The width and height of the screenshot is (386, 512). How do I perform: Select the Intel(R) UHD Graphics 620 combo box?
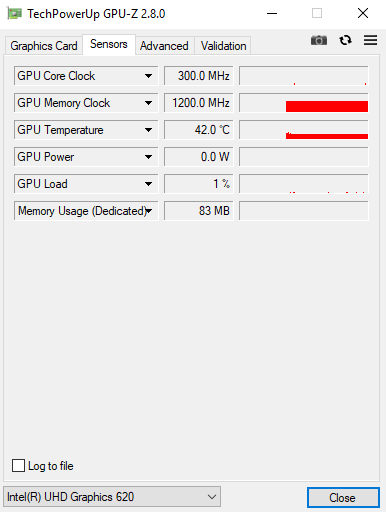coord(112,497)
